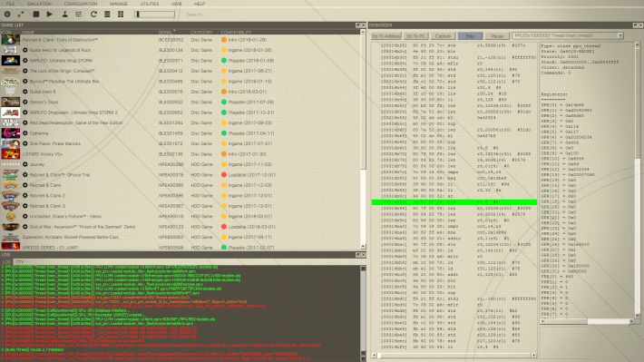Click the gear icon beside Guitar Hero III

point(25,50)
